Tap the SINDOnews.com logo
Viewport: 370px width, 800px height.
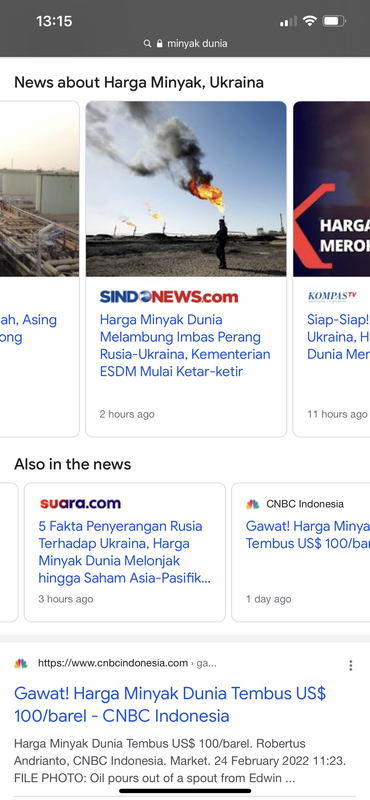[169, 297]
